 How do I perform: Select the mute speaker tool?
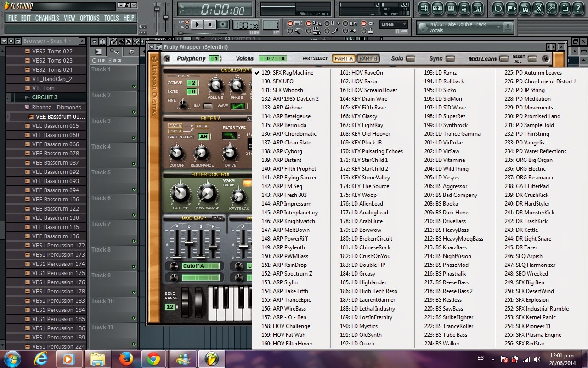[136, 41]
